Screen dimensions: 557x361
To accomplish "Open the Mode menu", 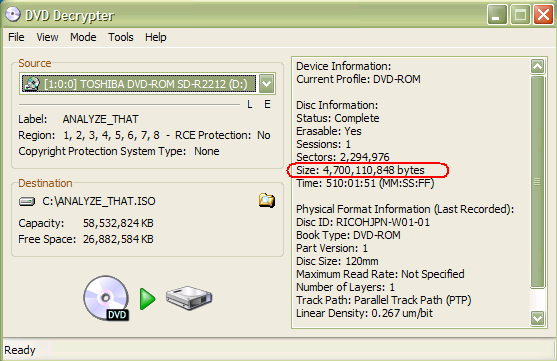I will tap(83, 37).
